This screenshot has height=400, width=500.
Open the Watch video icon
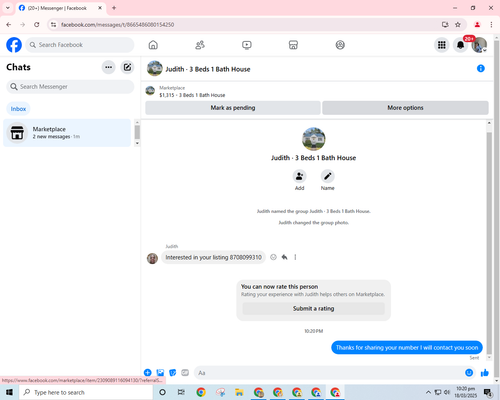click(247, 45)
